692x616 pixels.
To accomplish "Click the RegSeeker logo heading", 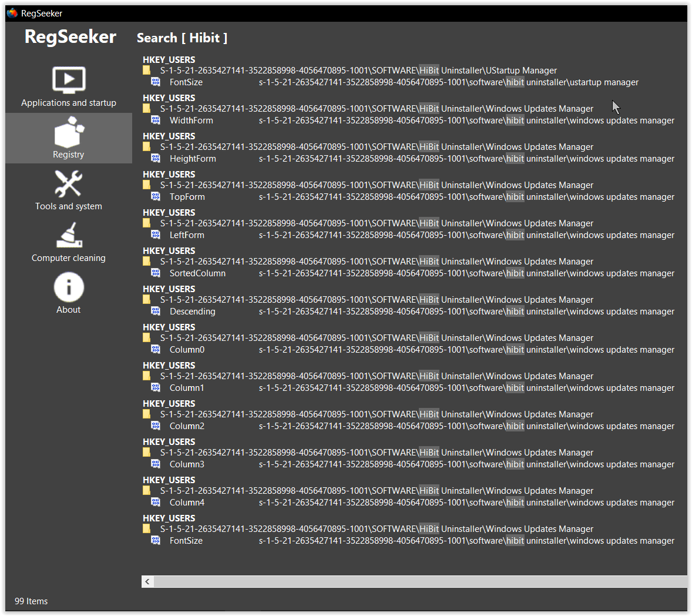I will point(70,36).
